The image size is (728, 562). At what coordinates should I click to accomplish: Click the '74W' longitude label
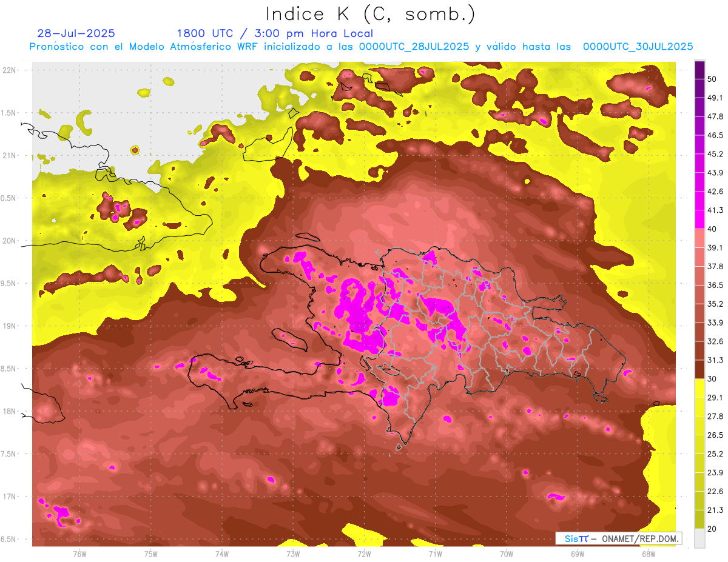(222, 554)
